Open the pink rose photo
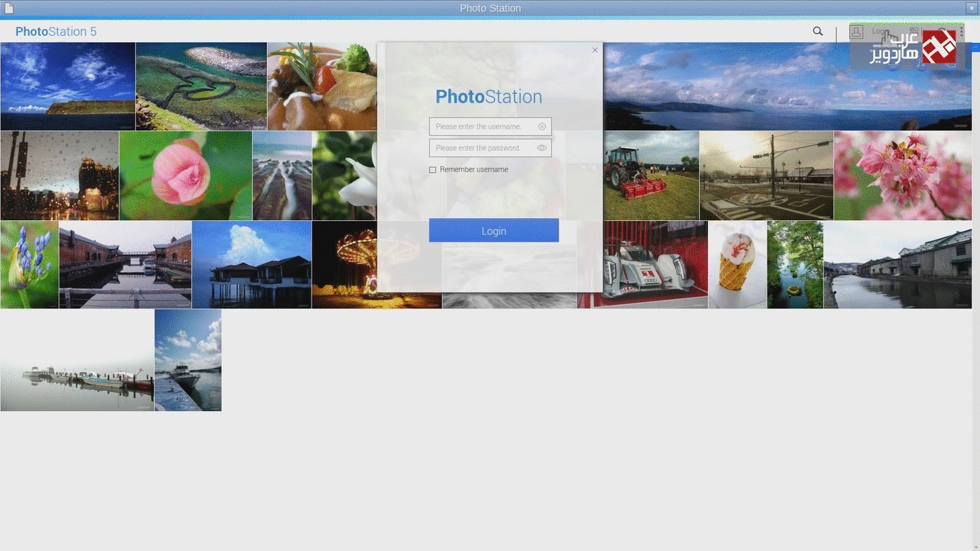Screen dimensions: 980x551 pyautogui.click(x=185, y=175)
